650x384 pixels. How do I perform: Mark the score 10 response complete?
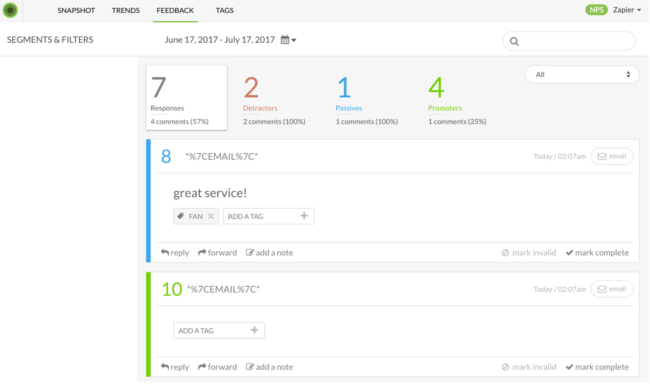pyautogui.click(x=597, y=367)
